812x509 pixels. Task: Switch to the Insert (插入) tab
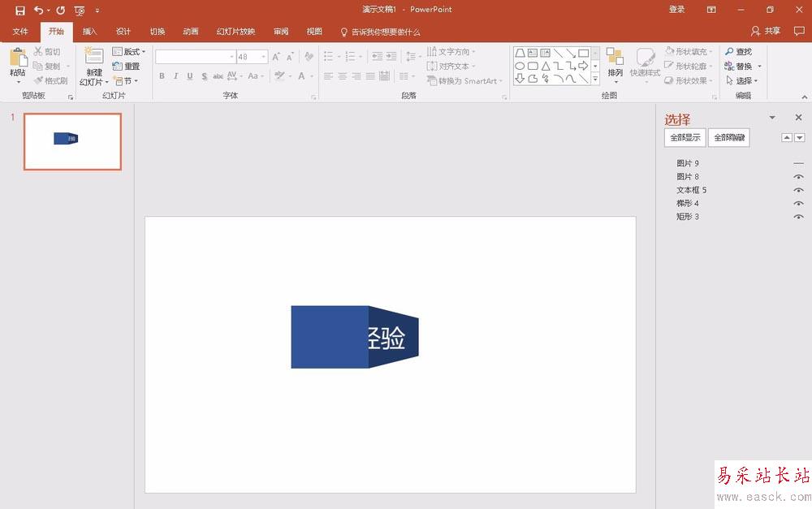[89, 32]
